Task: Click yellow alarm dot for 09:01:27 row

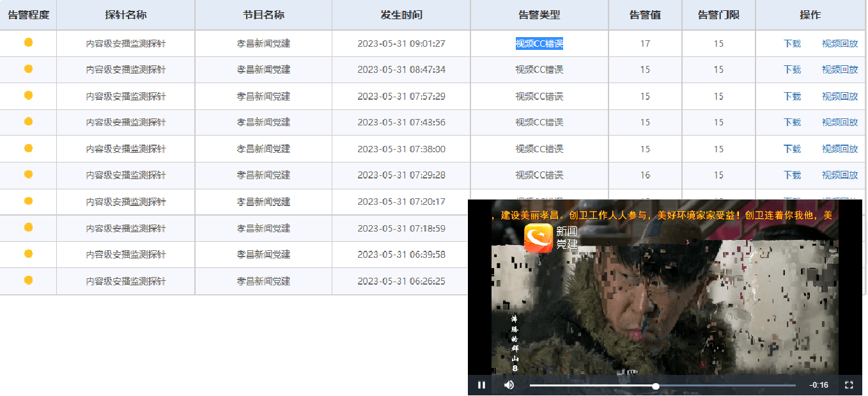Action: point(28,43)
